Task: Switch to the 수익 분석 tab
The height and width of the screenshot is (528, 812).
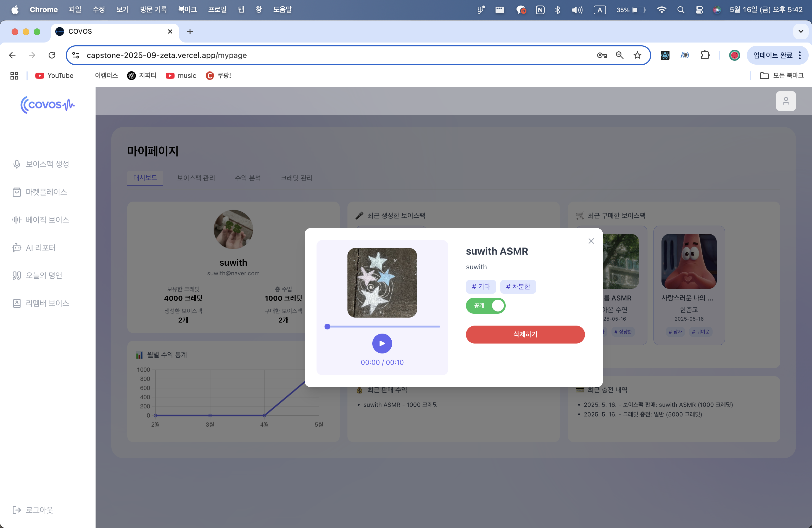Action: 248,178
